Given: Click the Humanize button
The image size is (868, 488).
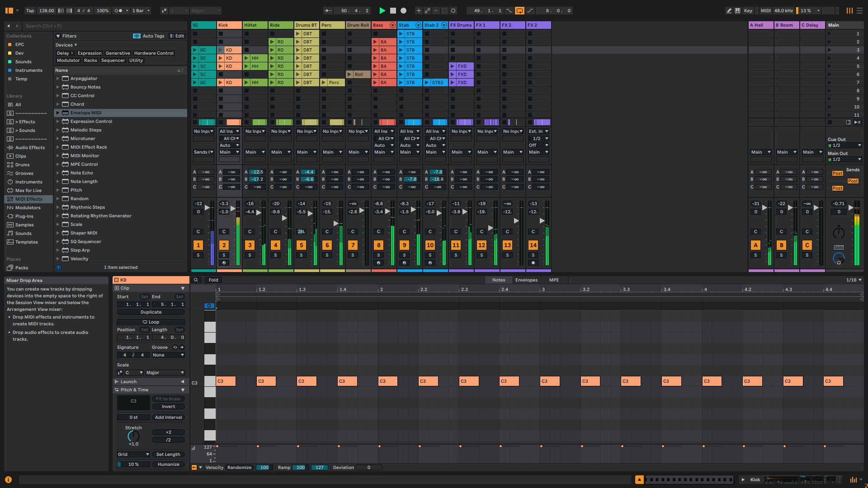Looking at the screenshot, I should pos(168,465).
